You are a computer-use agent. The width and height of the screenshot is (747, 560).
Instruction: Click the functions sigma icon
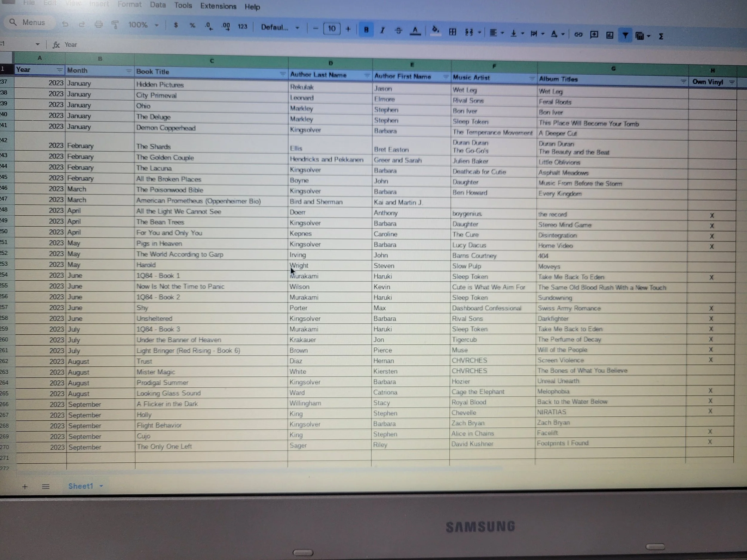click(x=661, y=36)
